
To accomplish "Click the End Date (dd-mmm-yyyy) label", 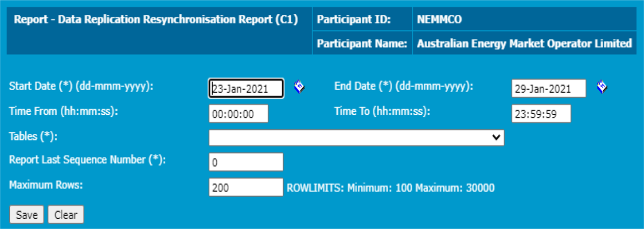I will pyautogui.click(x=404, y=86).
